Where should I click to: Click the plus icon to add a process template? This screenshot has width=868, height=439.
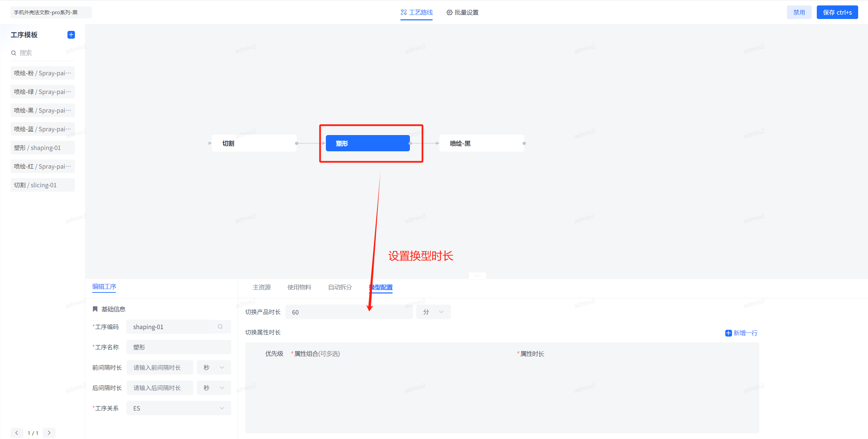pyautogui.click(x=71, y=35)
